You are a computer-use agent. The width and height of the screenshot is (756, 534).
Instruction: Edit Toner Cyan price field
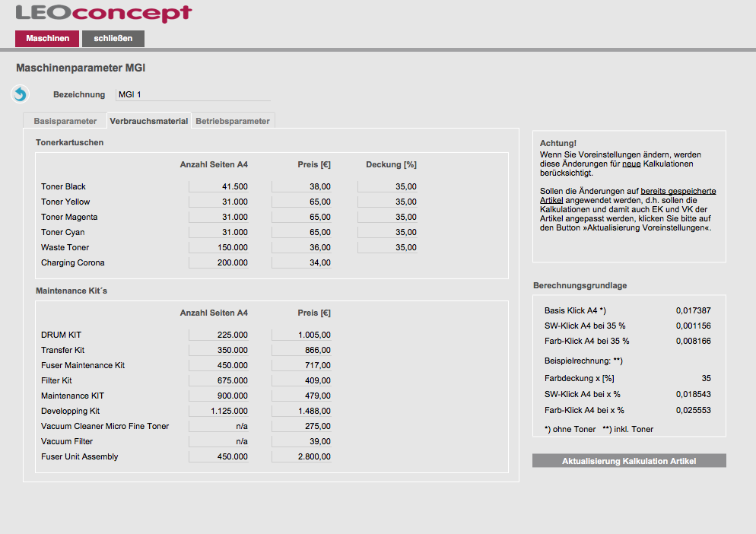point(301,232)
